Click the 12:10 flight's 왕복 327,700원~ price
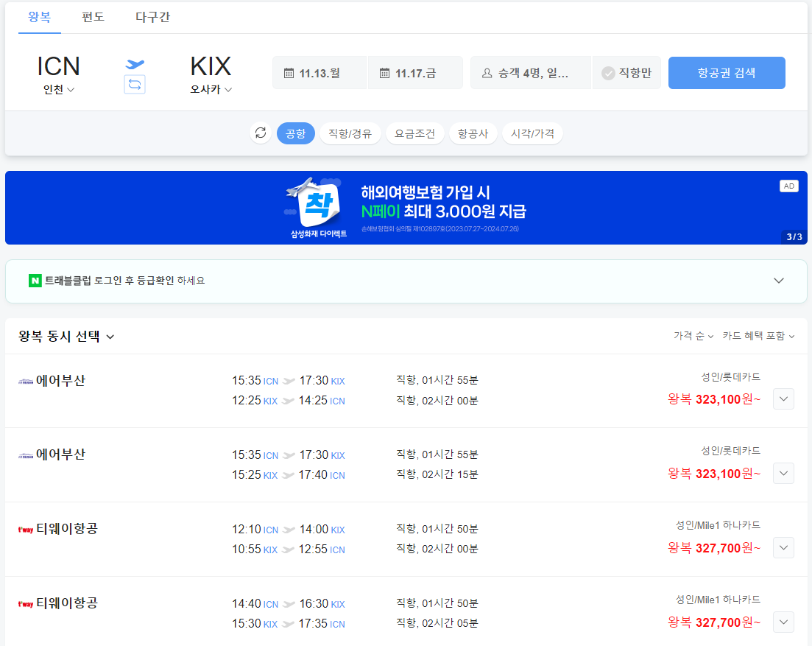The image size is (812, 646). [714, 548]
